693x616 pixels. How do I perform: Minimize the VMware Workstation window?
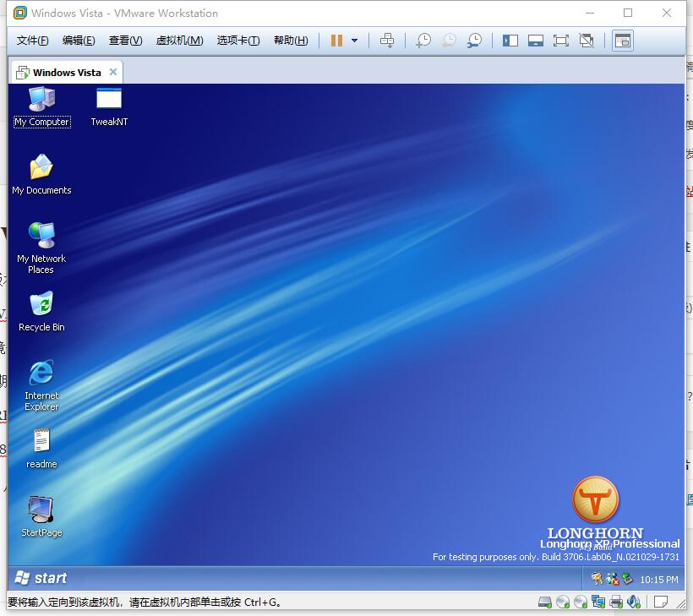(x=590, y=13)
